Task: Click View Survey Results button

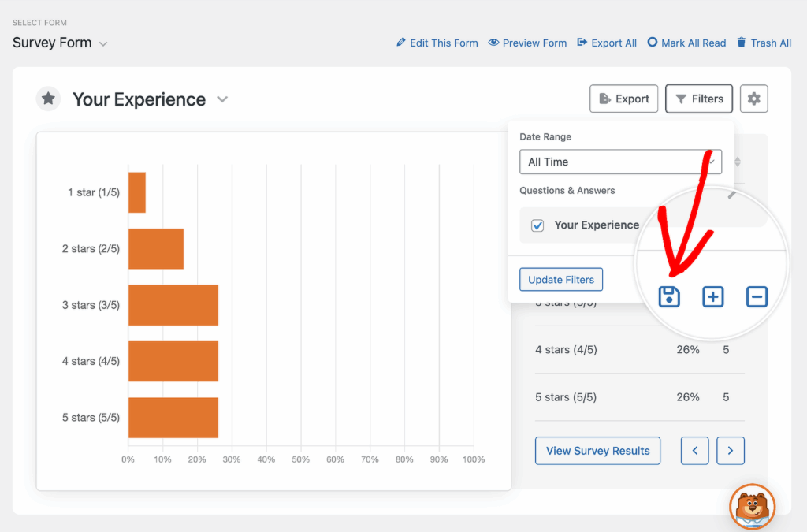Action: (x=597, y=451)
